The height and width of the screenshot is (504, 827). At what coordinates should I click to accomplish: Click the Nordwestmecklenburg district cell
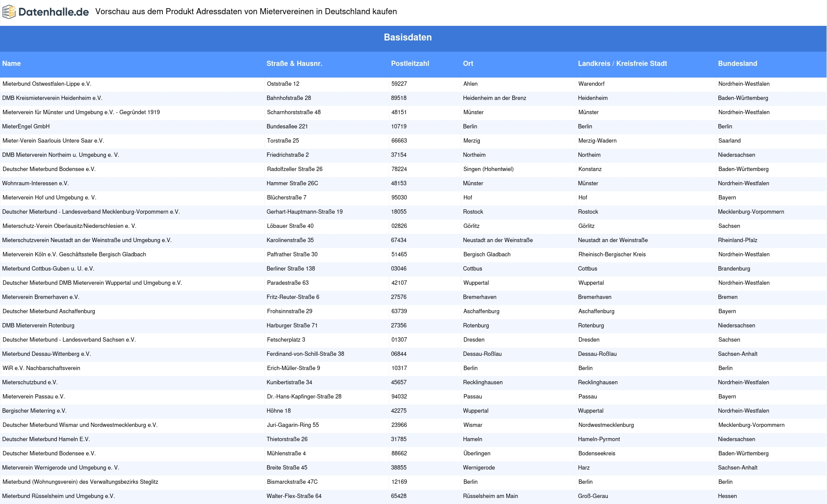606,425
